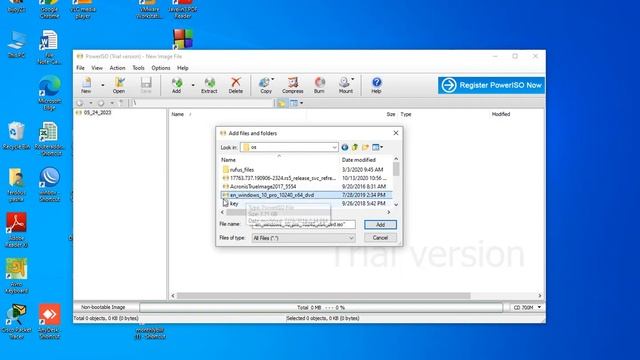Click the path address field
The width and height of the screenshot is (640, 360).
(x=202, y=103)
